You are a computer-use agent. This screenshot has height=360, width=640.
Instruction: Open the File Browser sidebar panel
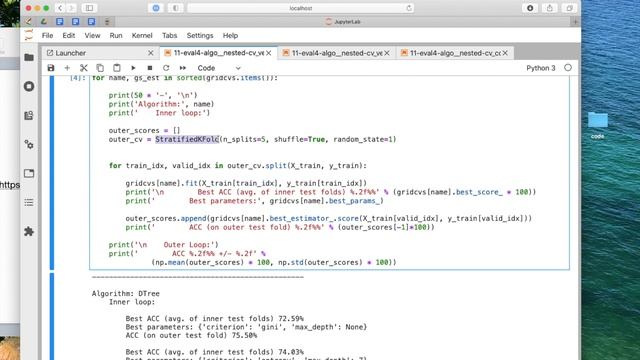pyautogui.click(x=29, y=58)
